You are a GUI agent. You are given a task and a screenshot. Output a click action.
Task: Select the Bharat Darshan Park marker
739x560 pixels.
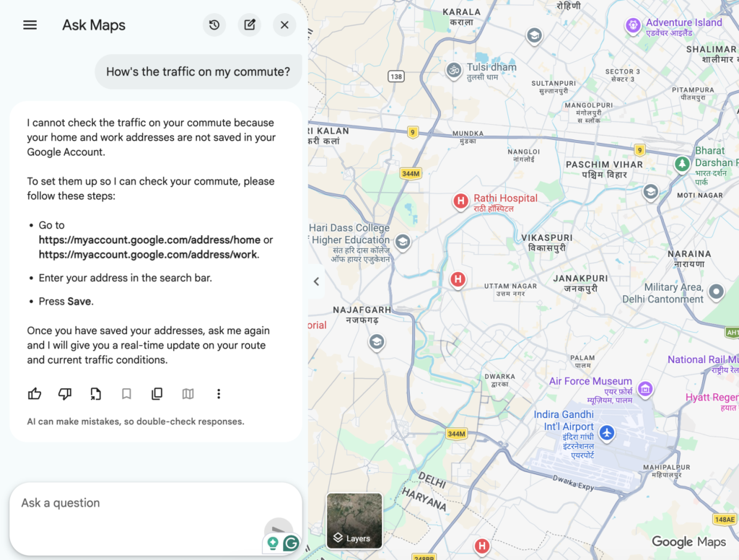[681, 165]
